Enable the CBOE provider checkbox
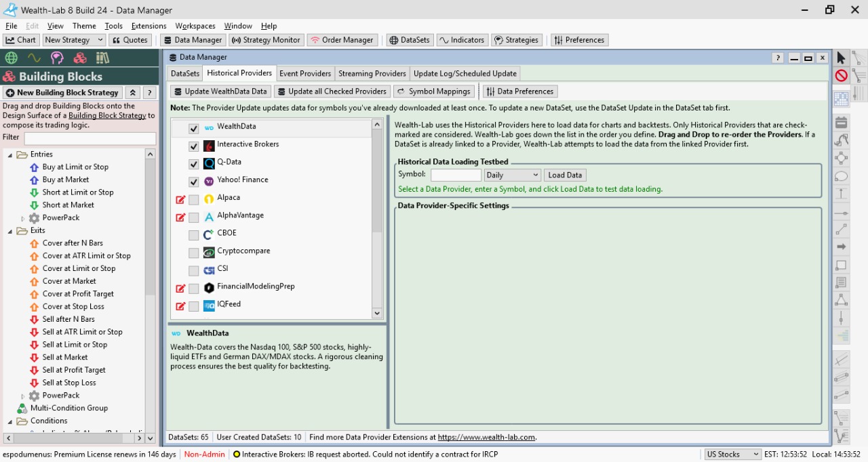This screenshot has height=462, width=868. tap(194, 236)
